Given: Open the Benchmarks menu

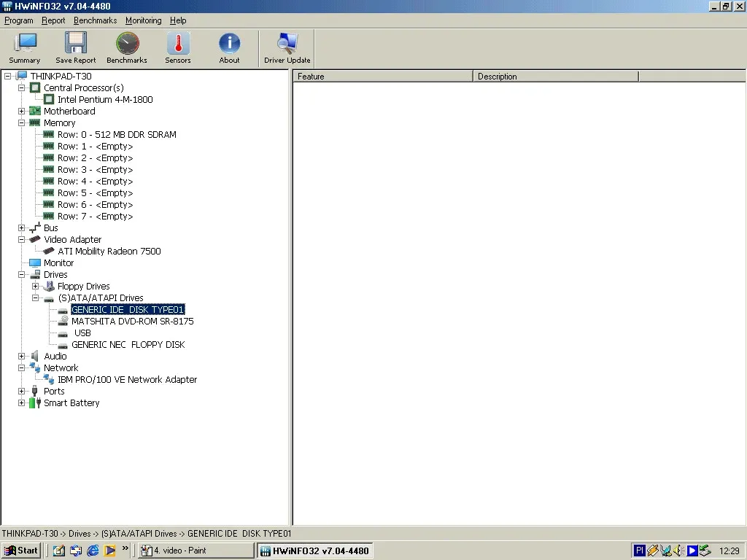Looking at the screenshot, I should click(96, 20).
